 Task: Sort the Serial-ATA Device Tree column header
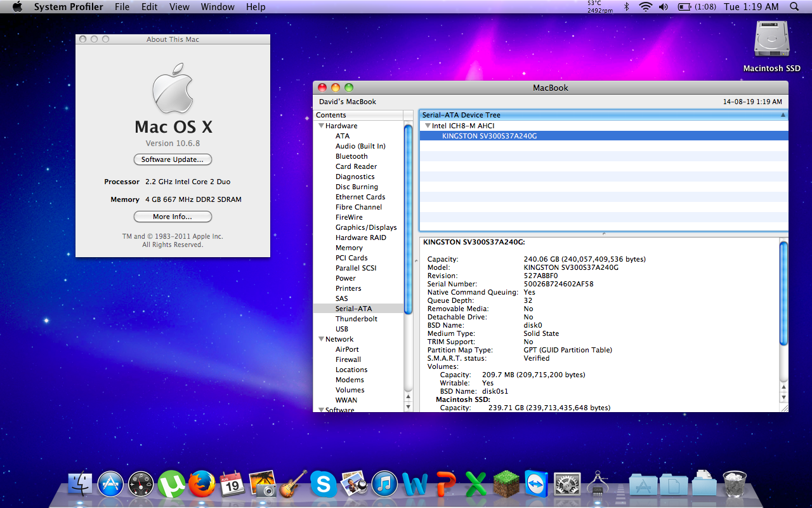coord(604,115)
